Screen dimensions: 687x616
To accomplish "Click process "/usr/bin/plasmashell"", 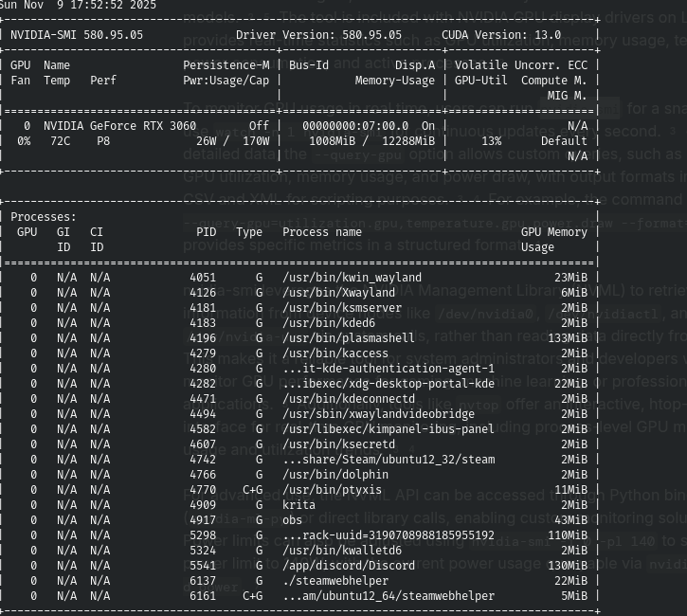I will [349, 338].
